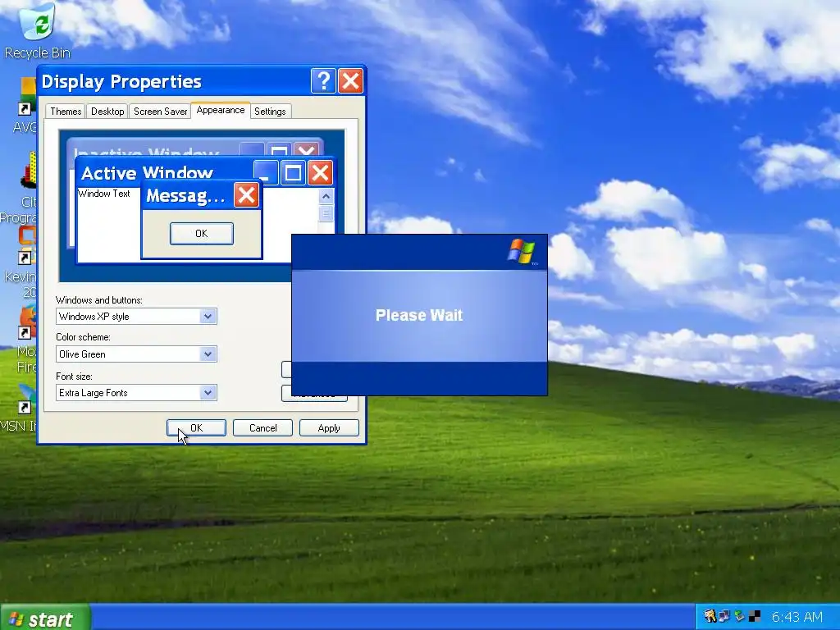840x630 pixels.
Task: Expand the Windows and buttons dropdown
Action: pos(208,316)
